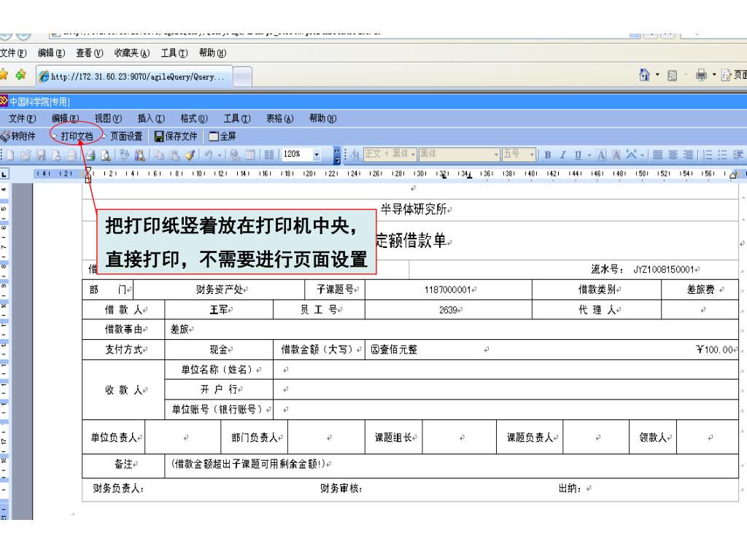747x560 pixels.
Task: Click the Open folder toolbar icon
Action: [x=26, y=155]
